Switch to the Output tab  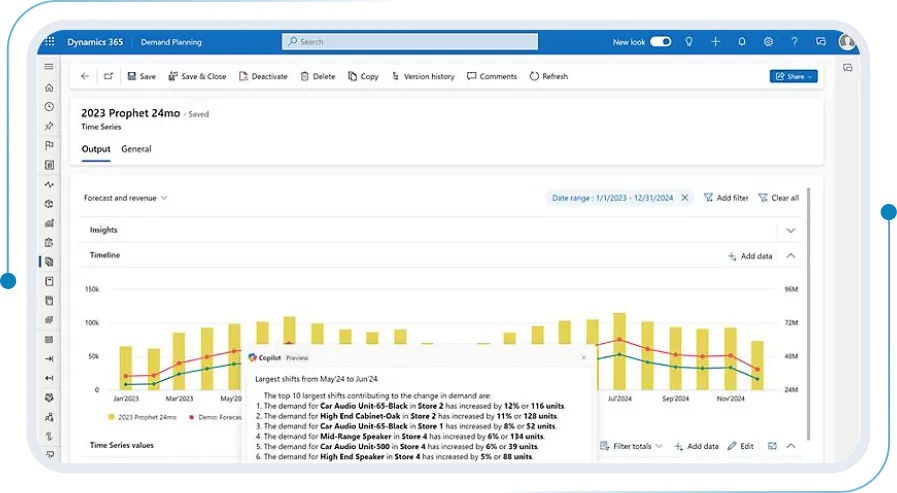[96, 149]
